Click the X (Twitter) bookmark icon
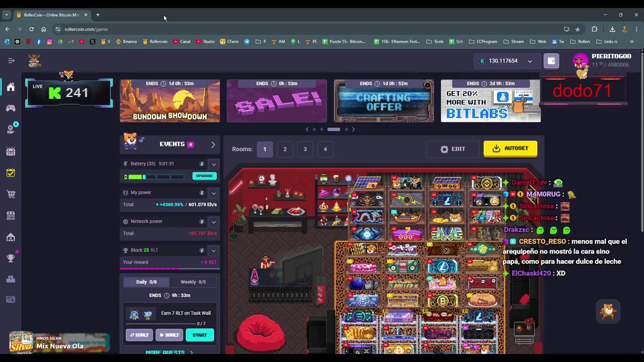644x362 pixels. [x=93, y=41]
